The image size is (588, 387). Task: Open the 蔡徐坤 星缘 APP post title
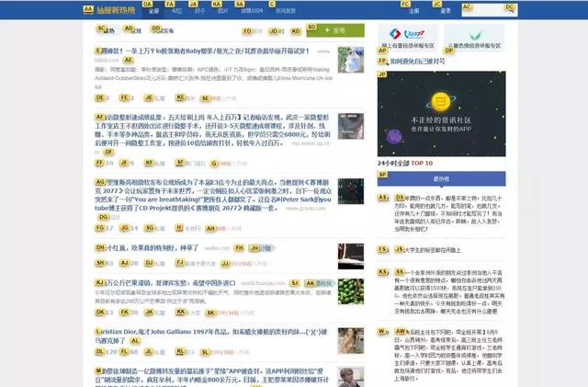[x=212, y=377]
